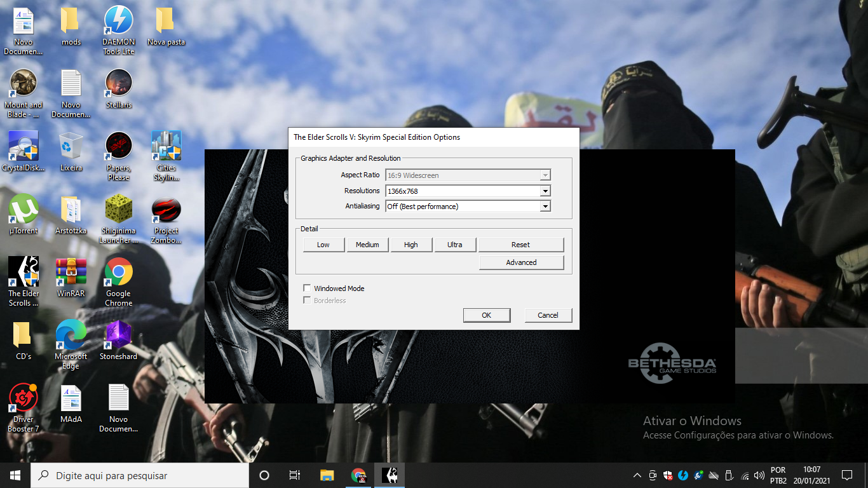Open the clock showing 10:07
Viewport: 868px width, 488px height.
click(811, 475)
